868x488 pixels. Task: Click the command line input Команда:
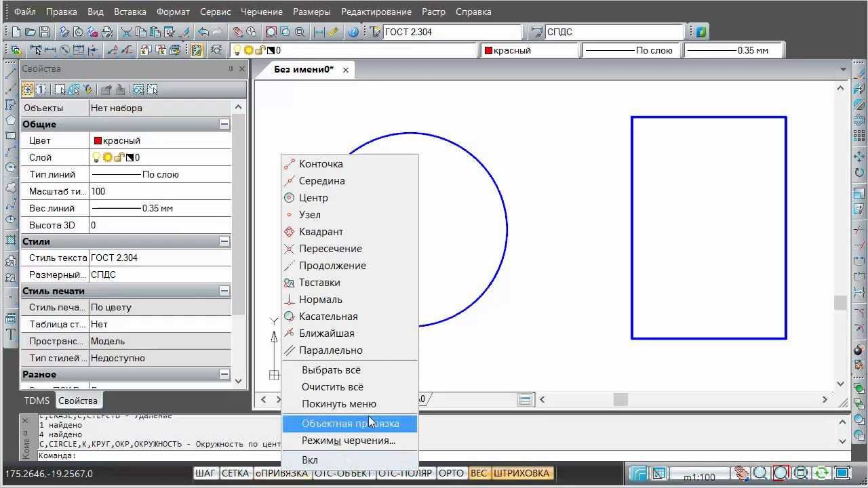(x=434, y=455)
